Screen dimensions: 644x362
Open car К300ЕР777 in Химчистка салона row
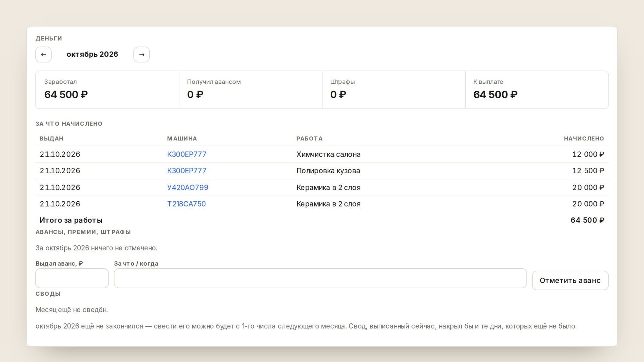(x=187, y=154)
